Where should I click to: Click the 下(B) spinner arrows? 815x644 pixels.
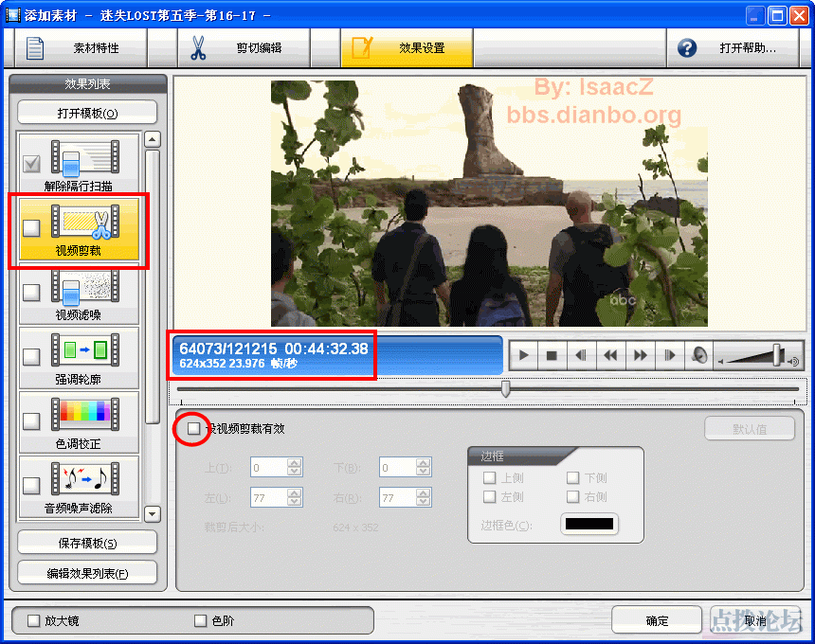coord(423,468)
